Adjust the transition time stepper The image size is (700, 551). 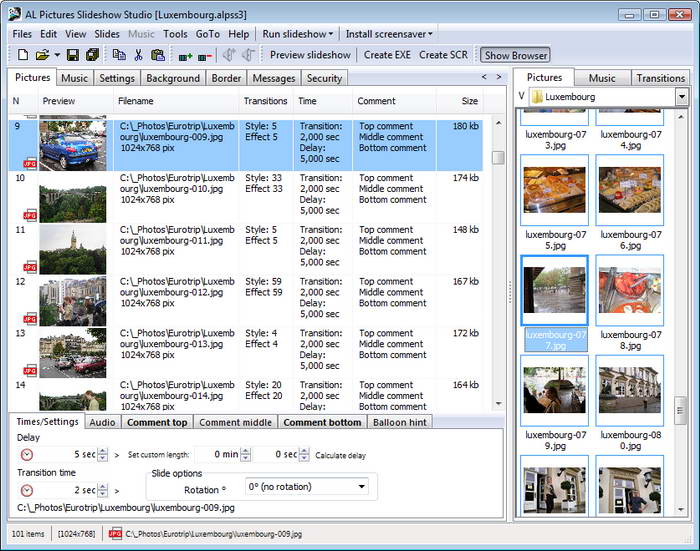pyautogui.click(x=103, y=490)
